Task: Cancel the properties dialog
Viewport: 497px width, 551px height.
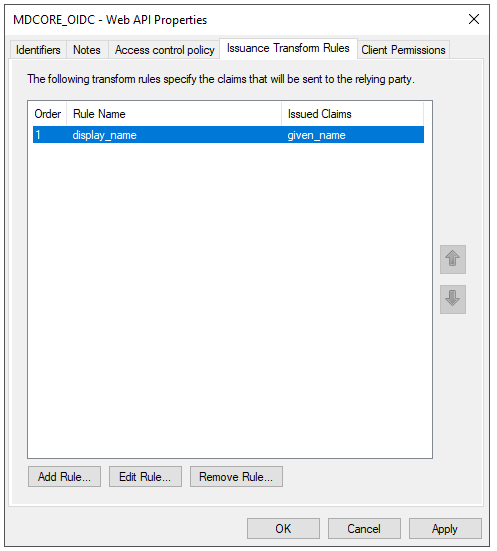Action: coord(364,529)
